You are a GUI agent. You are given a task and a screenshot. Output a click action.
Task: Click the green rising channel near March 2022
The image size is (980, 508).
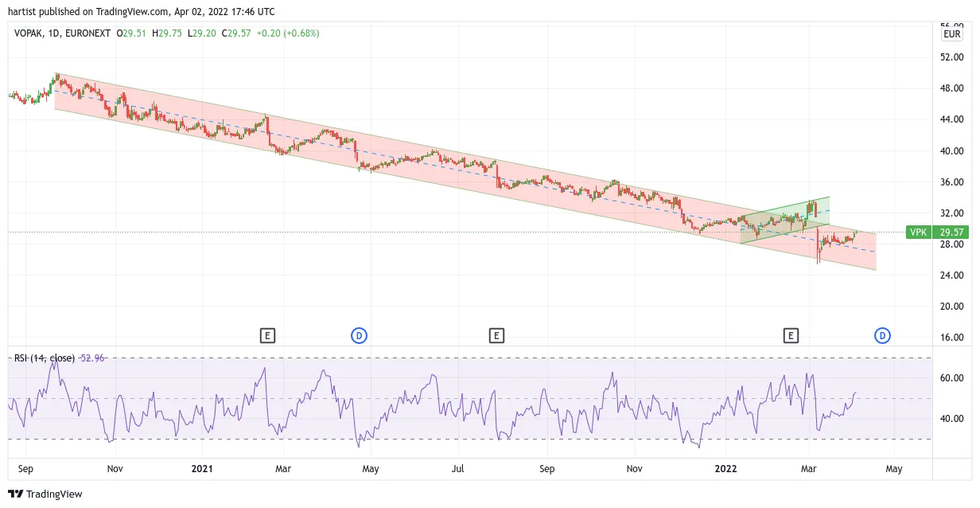click(785, 220)
